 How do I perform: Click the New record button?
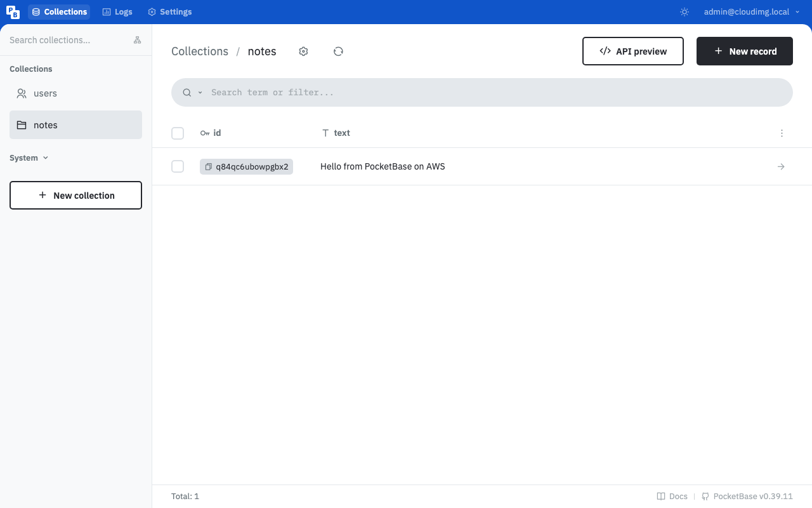click(745, 51)
